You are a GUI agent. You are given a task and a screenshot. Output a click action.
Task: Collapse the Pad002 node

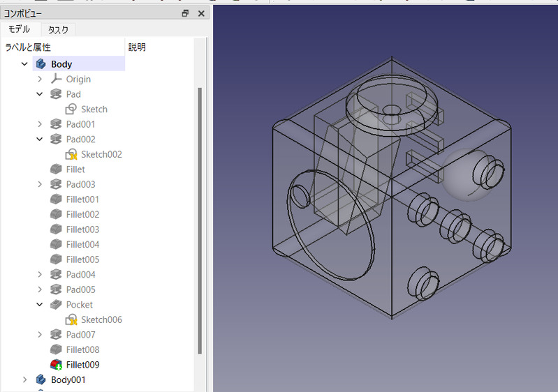click(x=40, y=139)
